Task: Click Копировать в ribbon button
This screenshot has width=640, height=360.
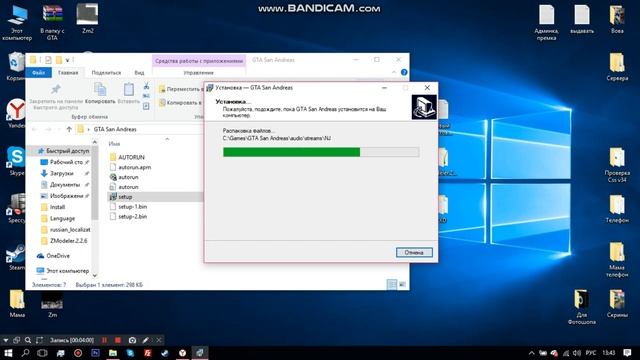Action: 180,102
